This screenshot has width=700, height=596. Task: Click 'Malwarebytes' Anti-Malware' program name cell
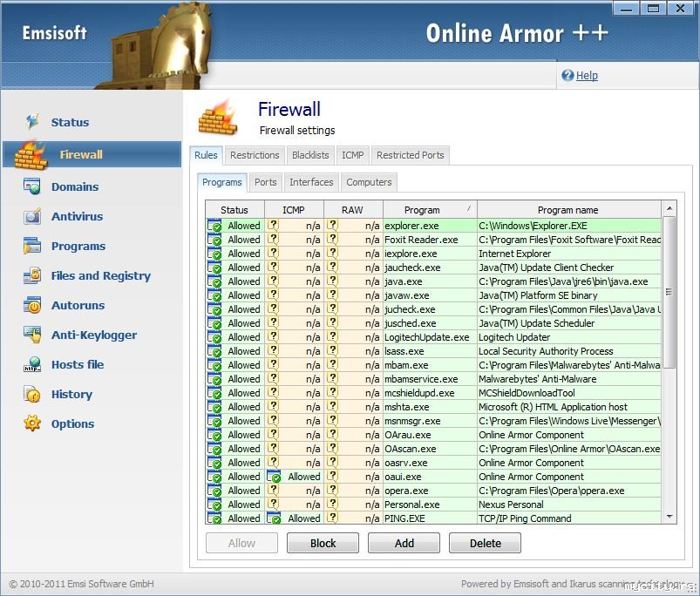[569, 379]
